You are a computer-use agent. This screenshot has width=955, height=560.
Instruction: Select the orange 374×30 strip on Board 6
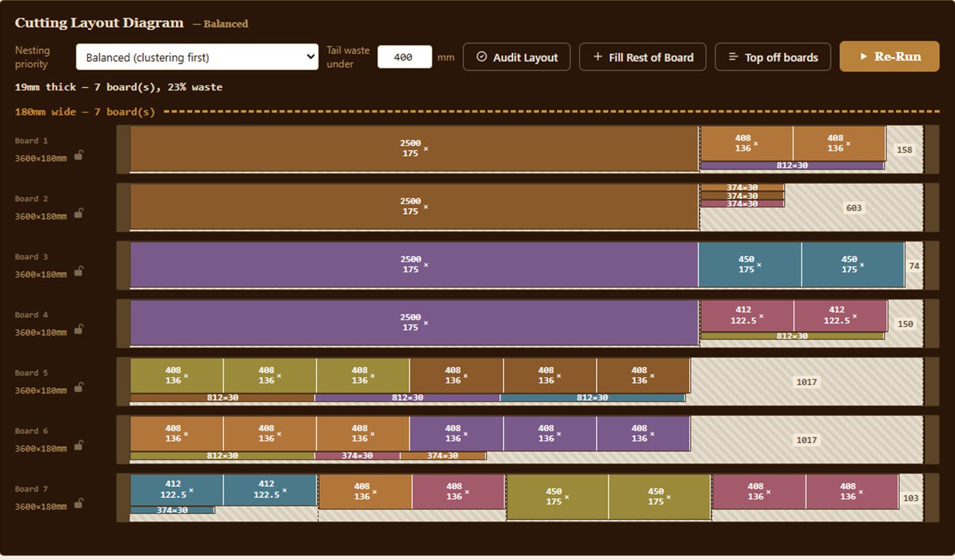(443, 456)
